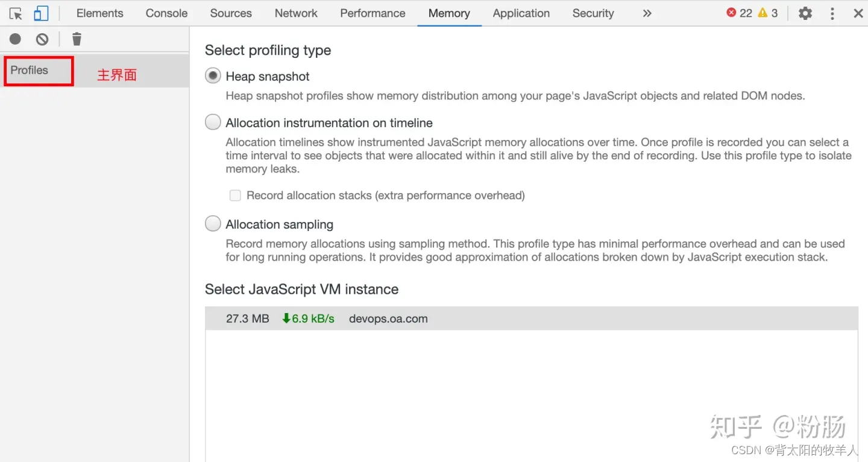Activate the inspect element cursor icon
The height and width of the screenshot is (462, 868).
coord(16,13)
